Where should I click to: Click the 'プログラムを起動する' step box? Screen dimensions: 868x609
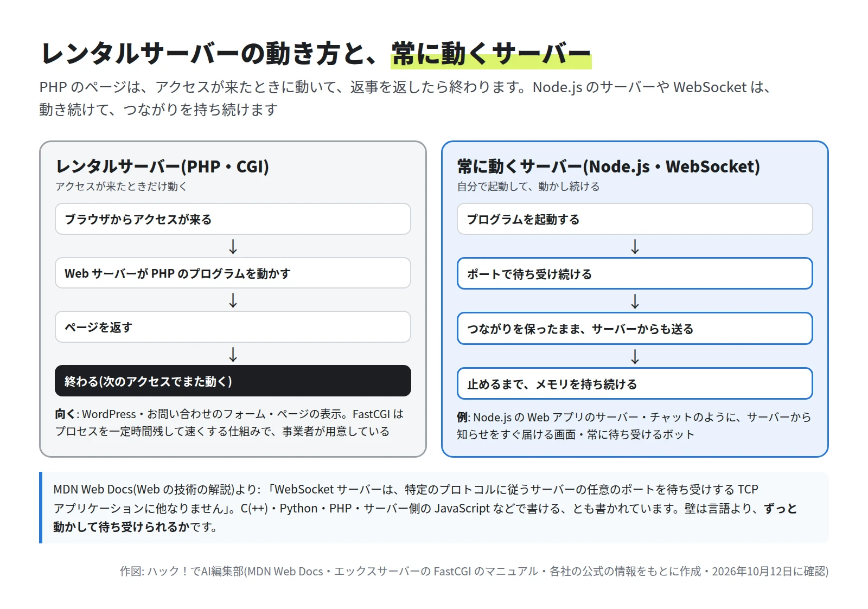click(635, 219)
